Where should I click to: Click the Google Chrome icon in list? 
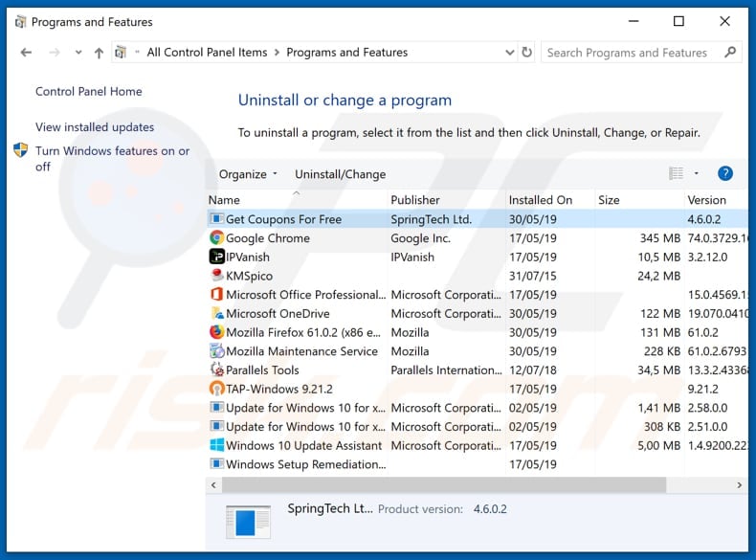point(216,238)
